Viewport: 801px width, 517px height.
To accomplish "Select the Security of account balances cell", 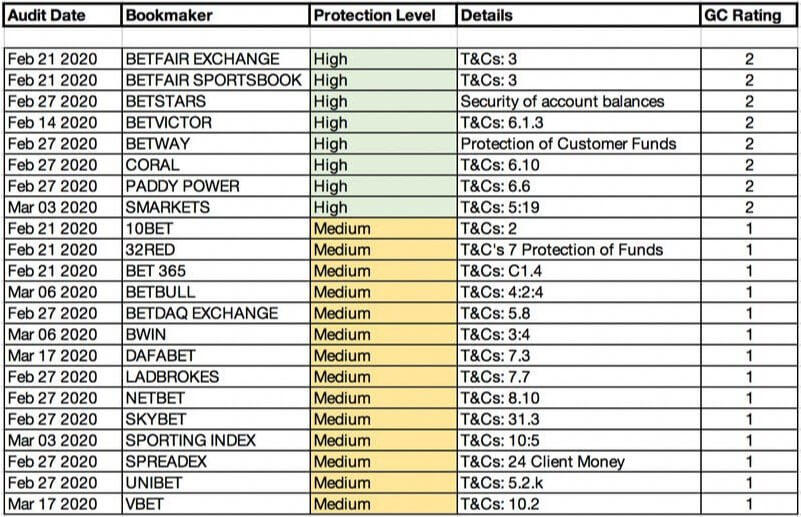I will click(x=577, y=101).
